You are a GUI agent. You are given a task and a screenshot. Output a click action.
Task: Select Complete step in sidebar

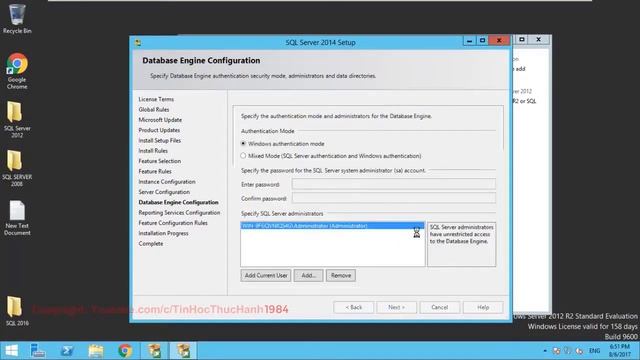coord(151,243)
